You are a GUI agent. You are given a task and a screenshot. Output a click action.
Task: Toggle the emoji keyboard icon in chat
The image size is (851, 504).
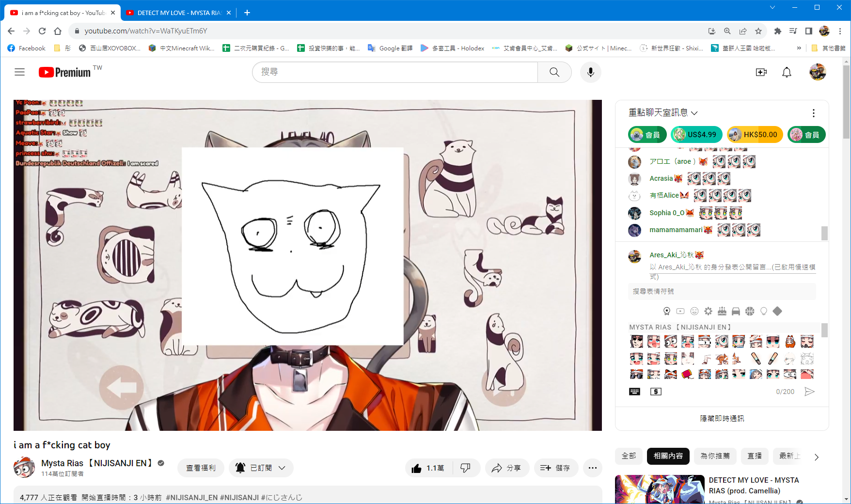pyautogui.click(x=634, y=392)
